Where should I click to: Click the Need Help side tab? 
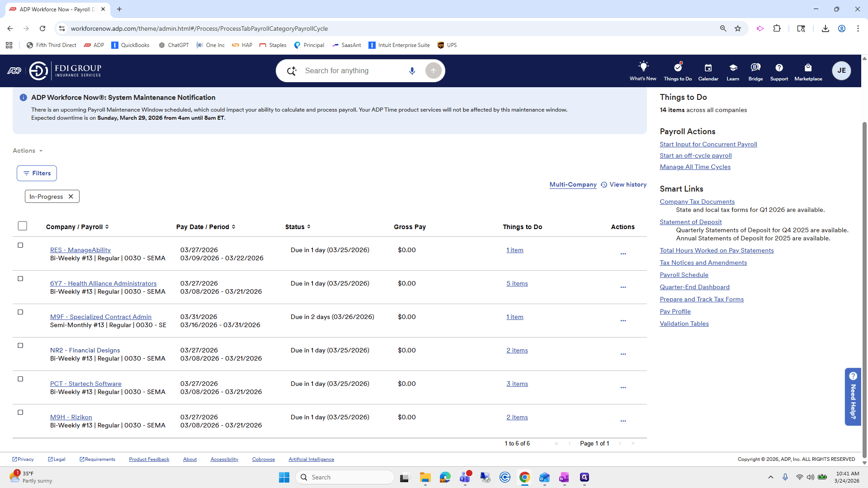853,396
